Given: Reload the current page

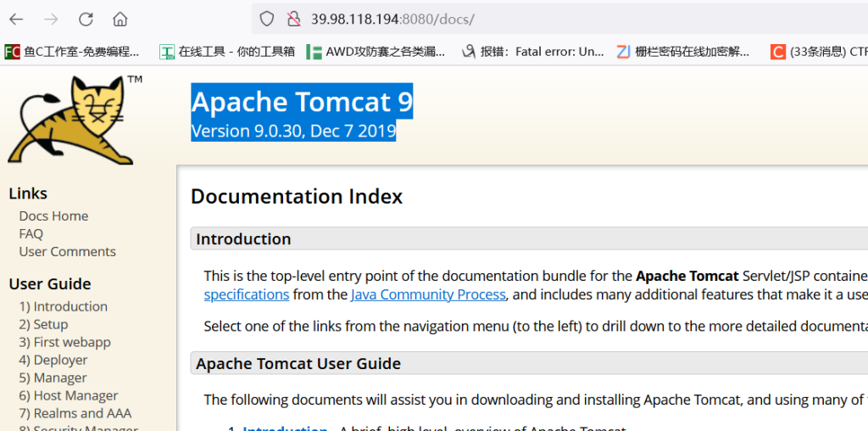Looking at the screenshot, I should click(x=86, y=19).
